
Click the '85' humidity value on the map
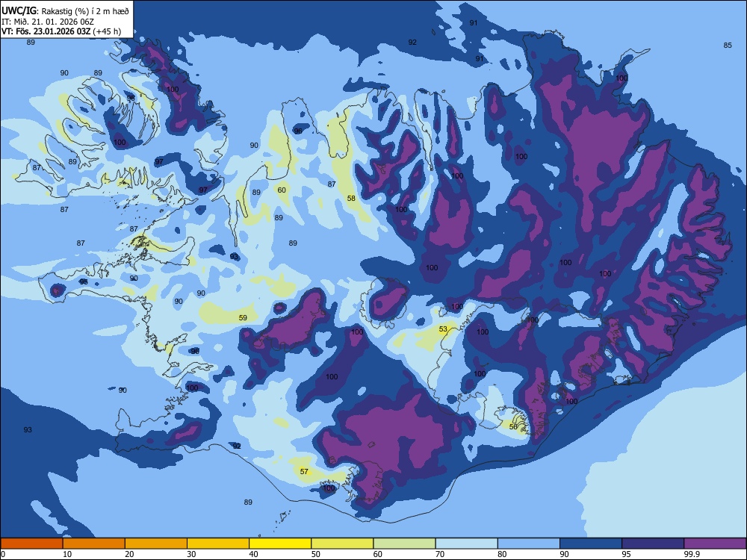(728, 46)
